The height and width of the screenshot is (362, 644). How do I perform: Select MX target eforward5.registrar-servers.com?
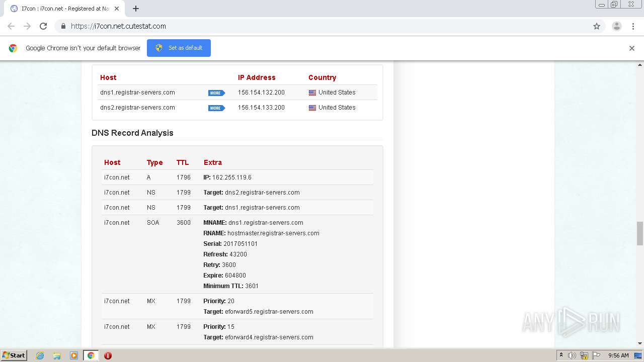click(x=269, y=312)
